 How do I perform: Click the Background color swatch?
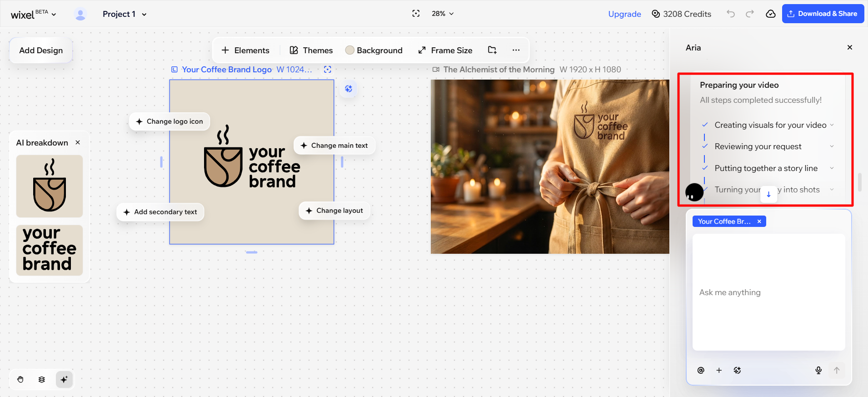tap(349, 50)
